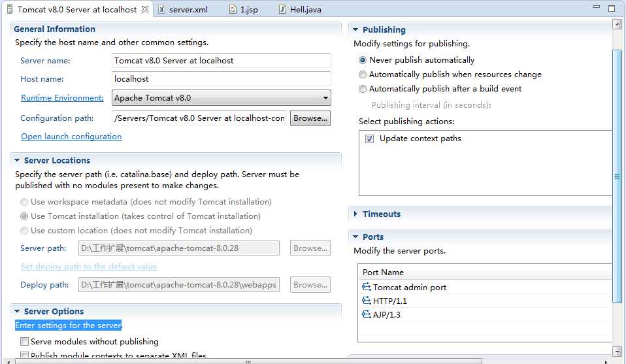The image size is (626, 364).
Task: Click the Tomcat server tab icon
Action: coord(10,8)
